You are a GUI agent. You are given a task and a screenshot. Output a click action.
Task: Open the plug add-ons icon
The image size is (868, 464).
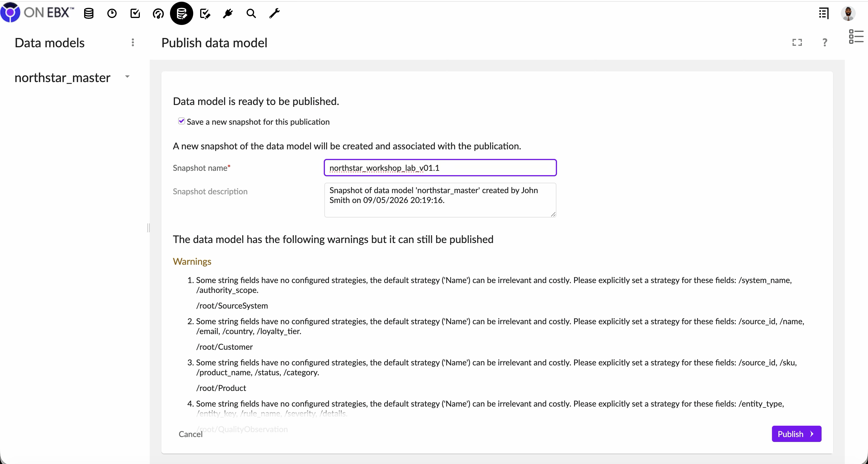point(228,13)
